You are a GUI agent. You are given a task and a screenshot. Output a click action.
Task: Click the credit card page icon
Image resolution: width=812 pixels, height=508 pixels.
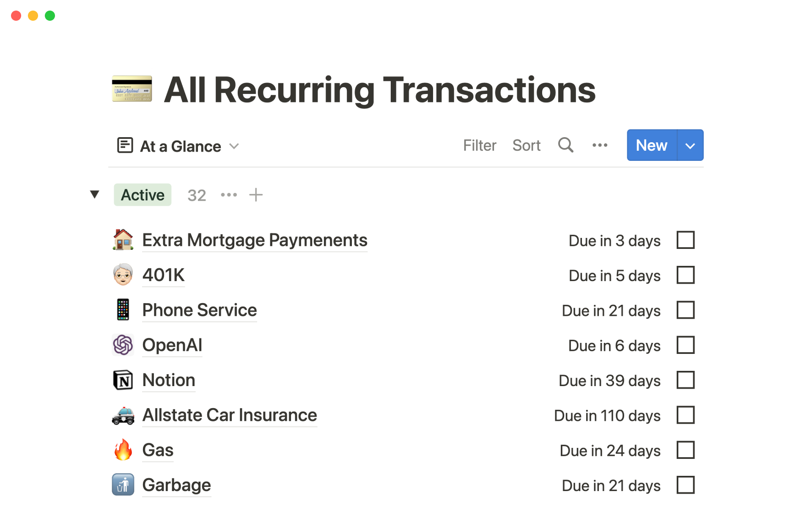pyautogui.click(x=132, y=89)
